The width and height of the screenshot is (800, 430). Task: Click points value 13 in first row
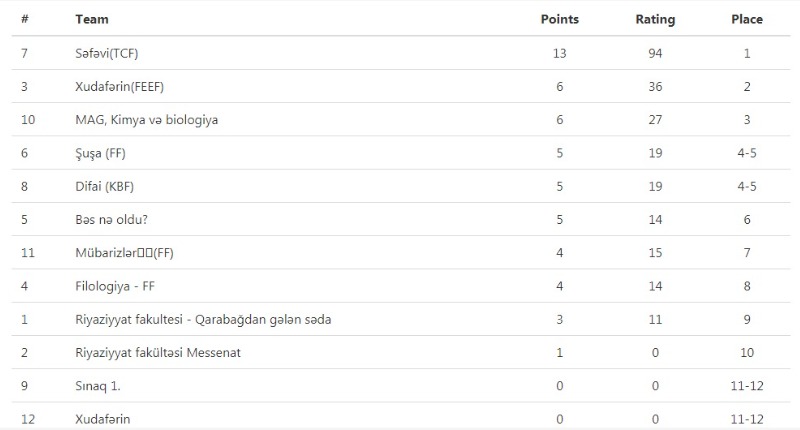(559, 53)
